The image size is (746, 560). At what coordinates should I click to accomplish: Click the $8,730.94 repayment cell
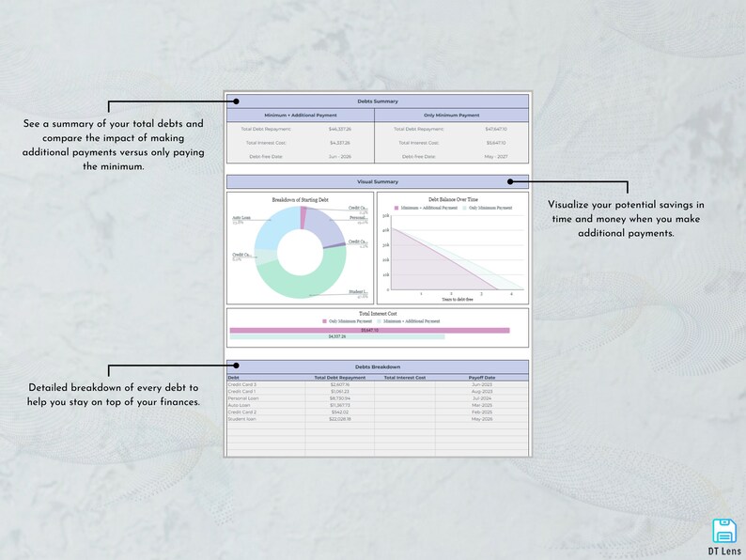point(340,398)
